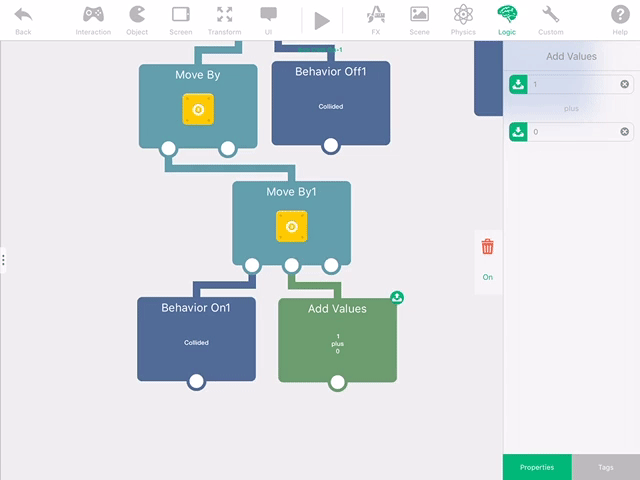Click Add Values output connector
This screenshot has width=640, height=480.
(x=337, y=382)
